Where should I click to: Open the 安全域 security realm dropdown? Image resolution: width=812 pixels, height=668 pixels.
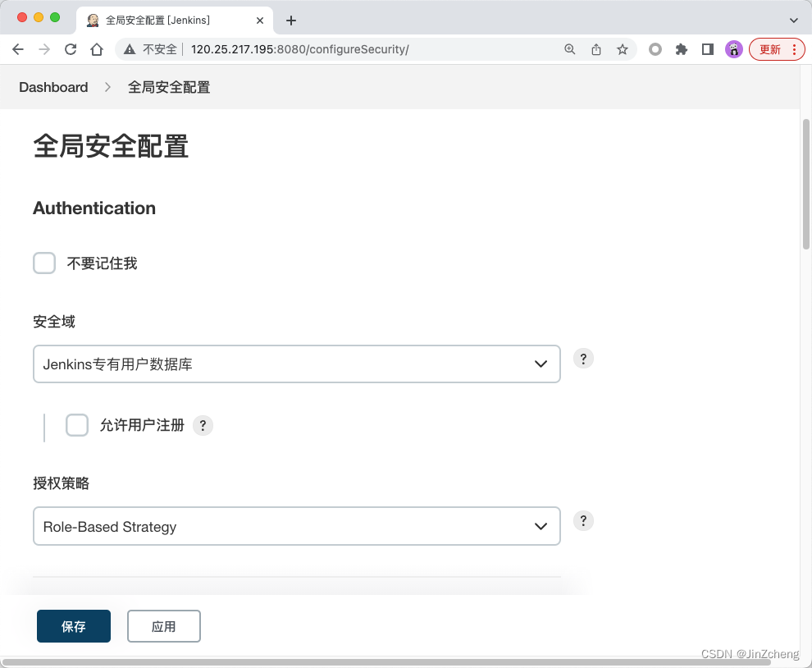coord(297,364)
